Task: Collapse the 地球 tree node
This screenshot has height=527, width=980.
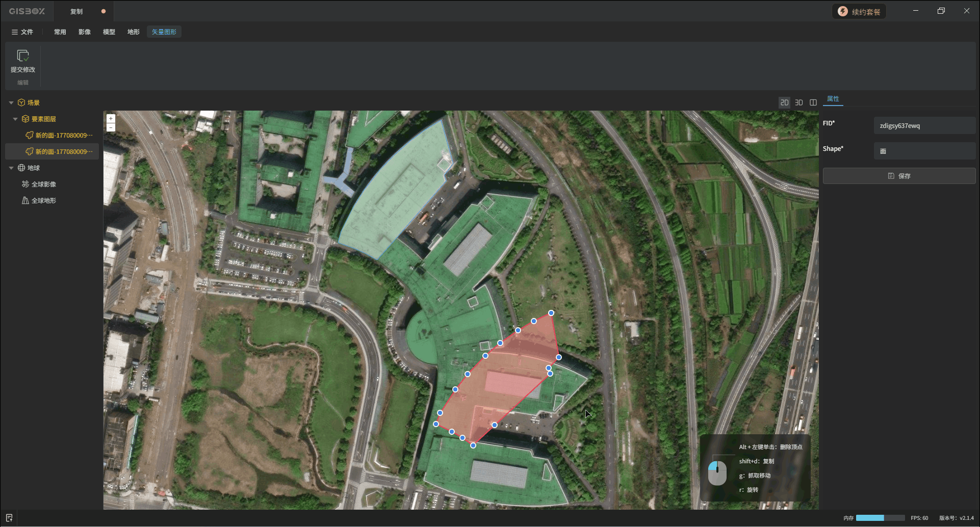Action: [11, 168]
